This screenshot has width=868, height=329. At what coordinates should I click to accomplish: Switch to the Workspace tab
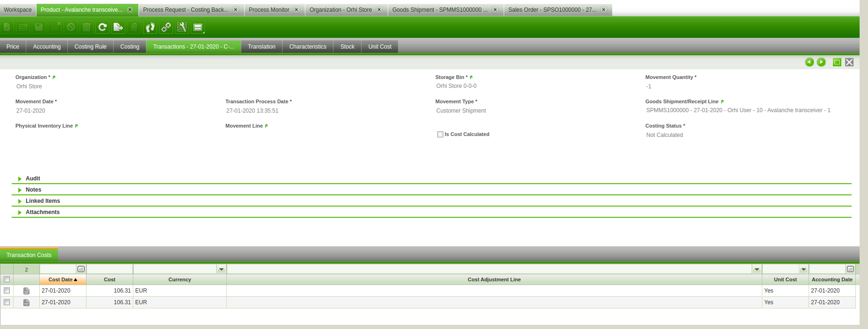coord(18,10)
